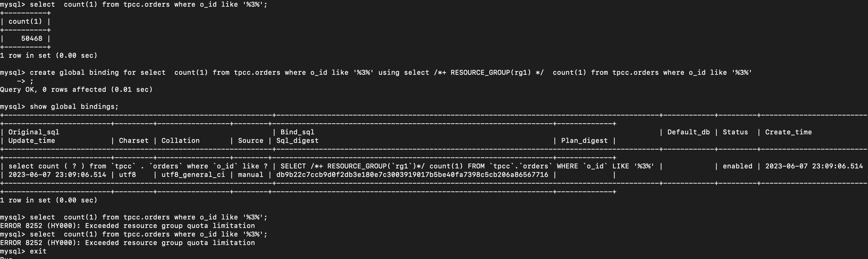Click the Charset column header

pyautogui.click(x=133, y=141)
